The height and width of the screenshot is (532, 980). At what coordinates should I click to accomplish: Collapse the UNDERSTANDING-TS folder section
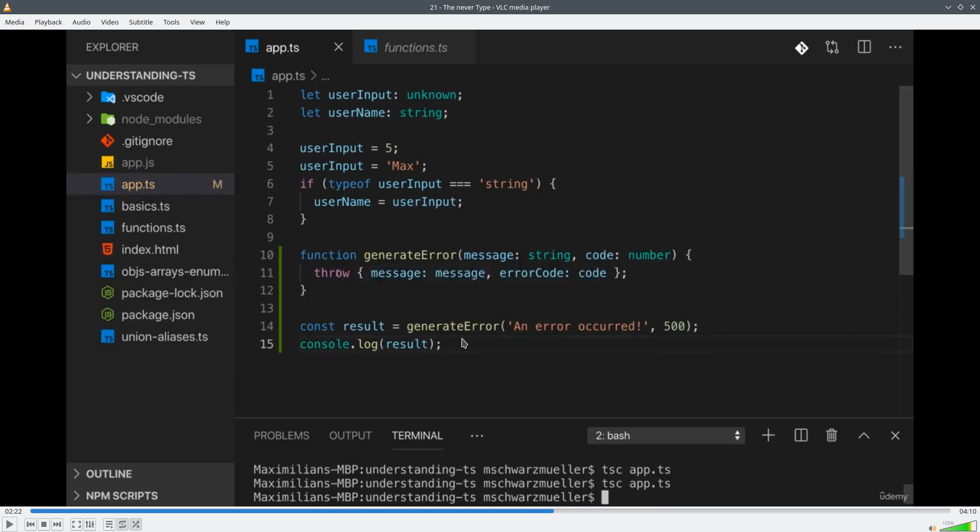(x=151, y=76)
